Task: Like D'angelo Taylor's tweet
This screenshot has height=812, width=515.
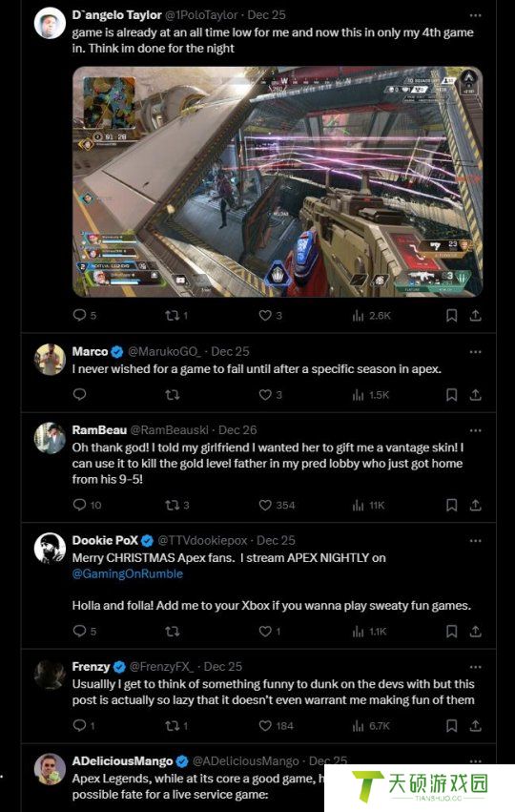Action: (x=265, y=315)
